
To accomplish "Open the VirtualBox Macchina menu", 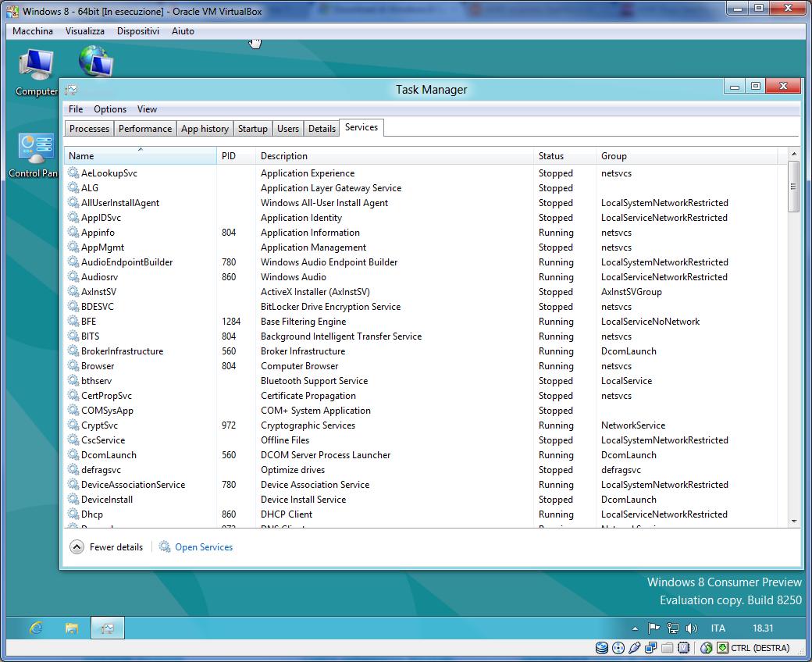I will [33, 31].
